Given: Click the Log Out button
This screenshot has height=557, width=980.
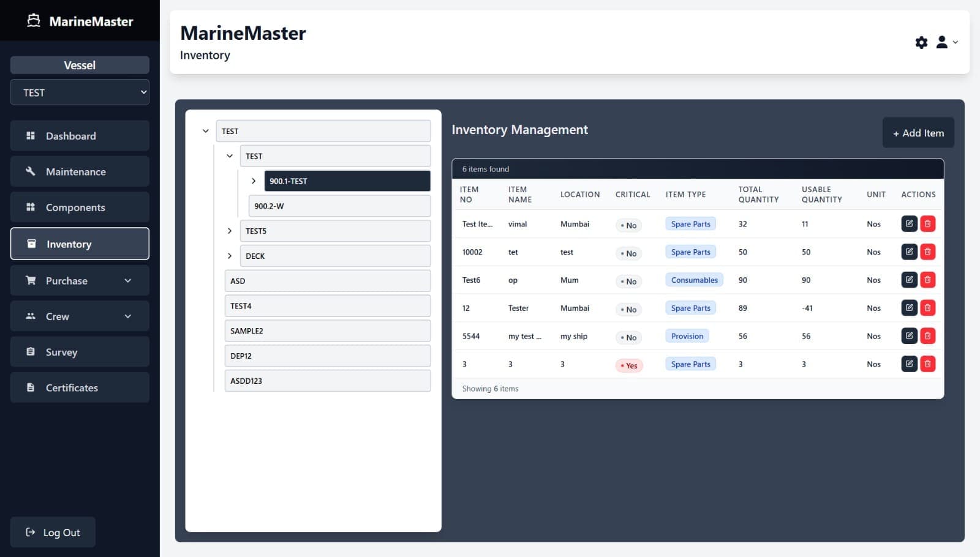Looking at the screenshot, I should click(x=53, y=532).
